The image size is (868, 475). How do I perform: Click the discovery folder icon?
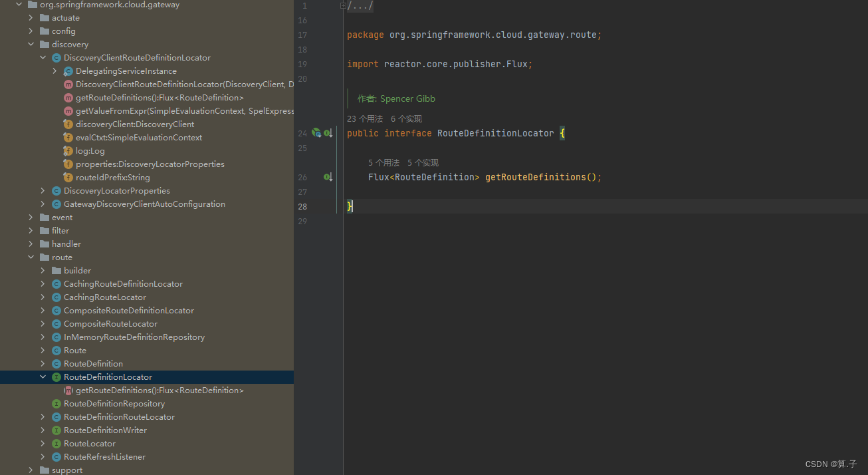45,45
